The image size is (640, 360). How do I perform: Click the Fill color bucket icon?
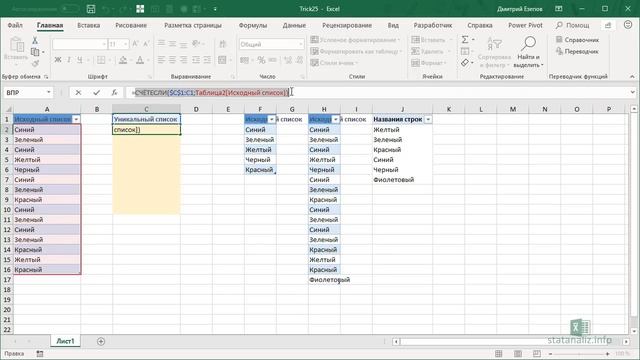coord(123,60)
